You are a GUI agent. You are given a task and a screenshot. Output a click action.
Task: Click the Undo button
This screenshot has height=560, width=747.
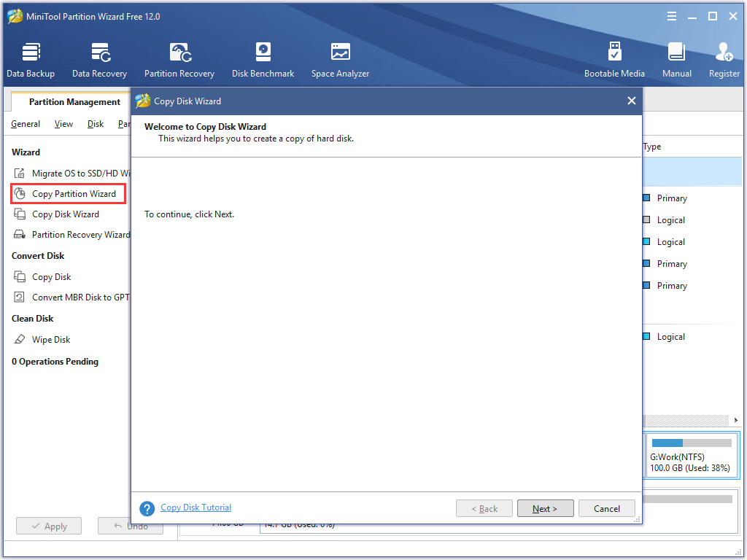[x=131, y=526]
